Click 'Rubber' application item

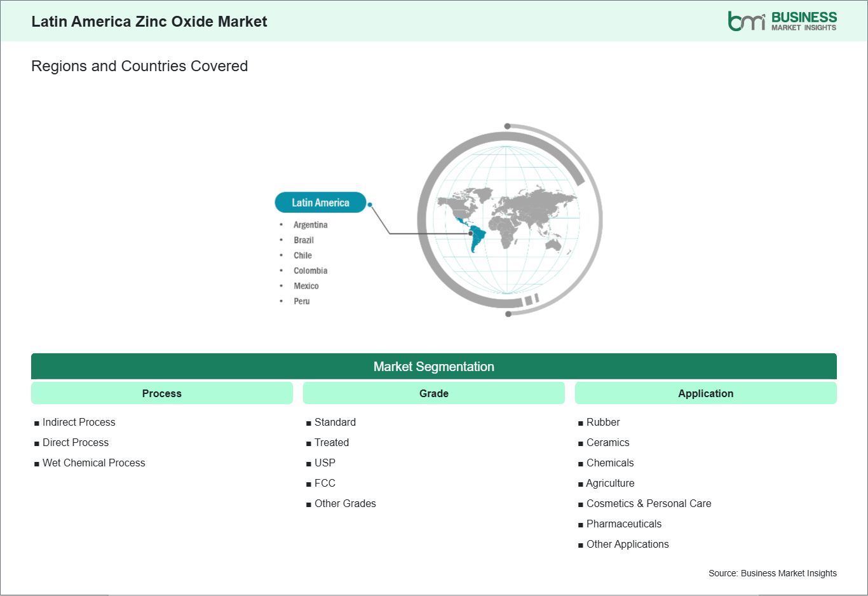pyautogui.click(x=603, y=422)
